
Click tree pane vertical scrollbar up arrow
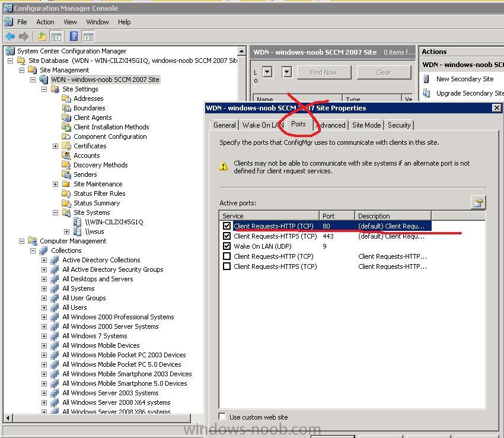(242, 51)
